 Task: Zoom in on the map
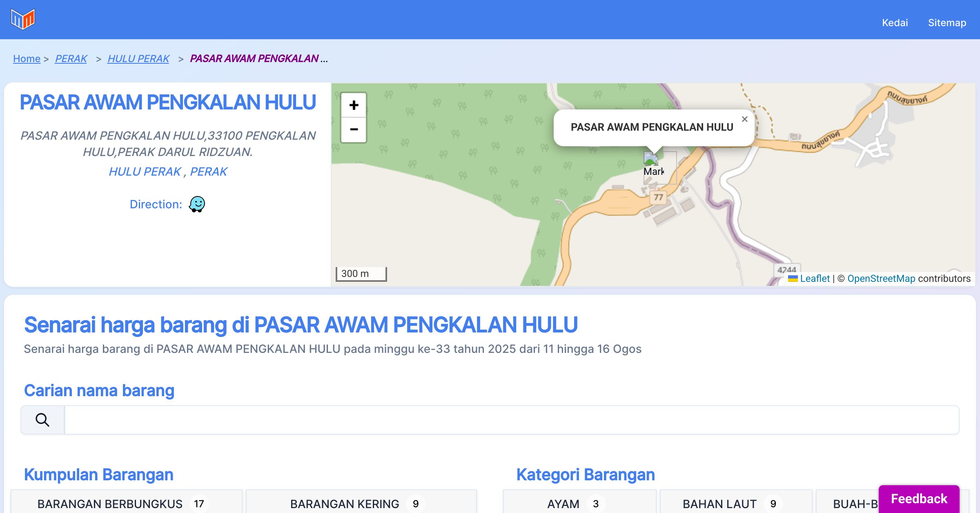354,105
